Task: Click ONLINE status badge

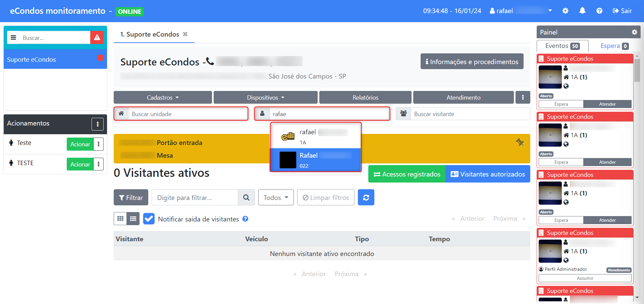Action: [129, 11]
